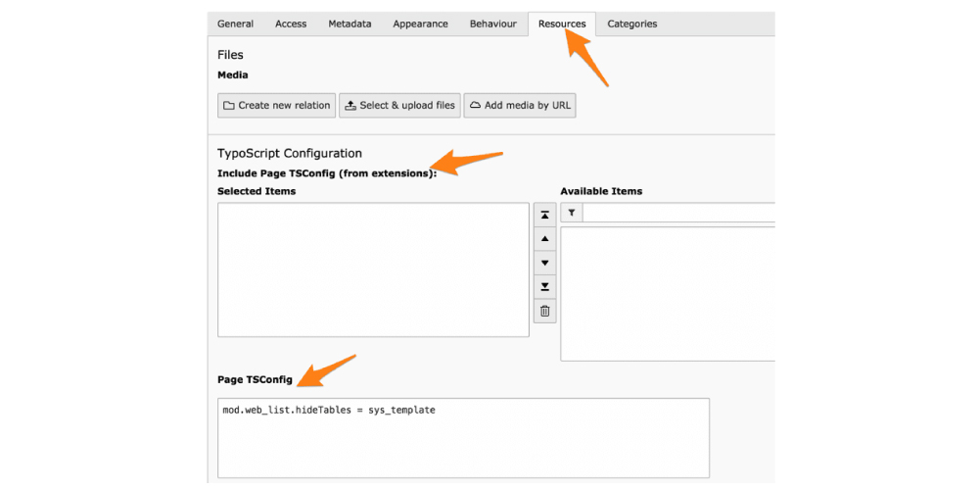Viewport: 980px width, 490px height.
Task: Click inside the Available Items list box
Action: pyautogui.click(x=668, y=294)
